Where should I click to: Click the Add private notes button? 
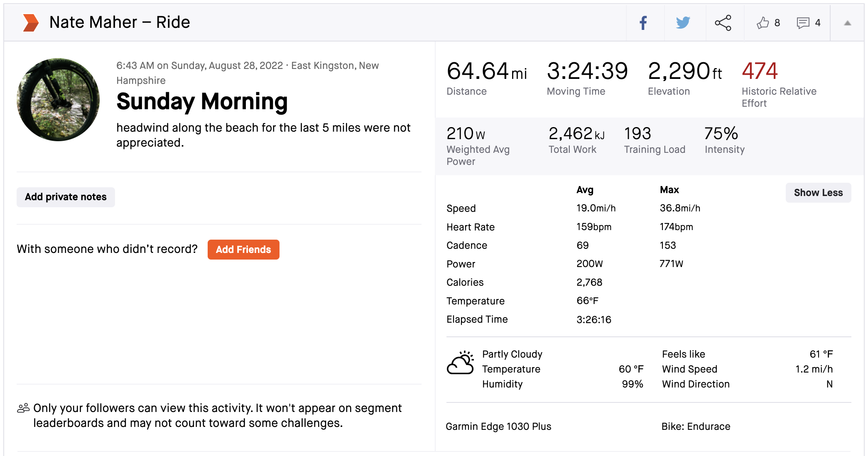66,197
